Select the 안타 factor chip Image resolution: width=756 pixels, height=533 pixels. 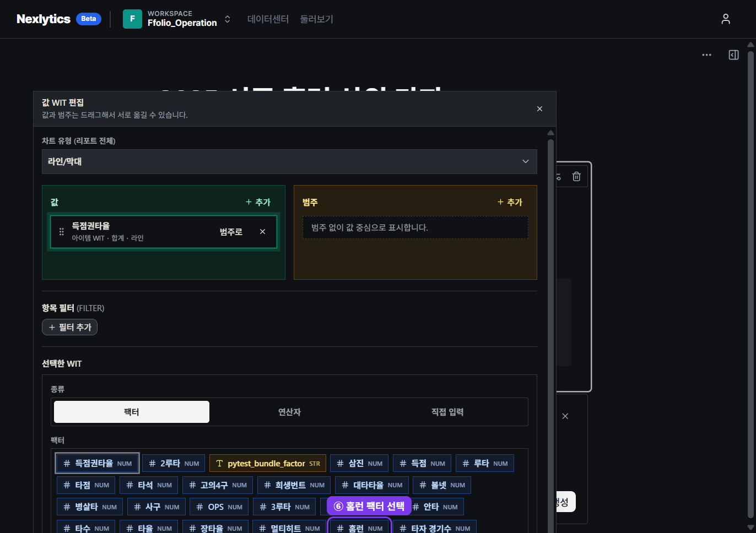[x=435, y=507]
